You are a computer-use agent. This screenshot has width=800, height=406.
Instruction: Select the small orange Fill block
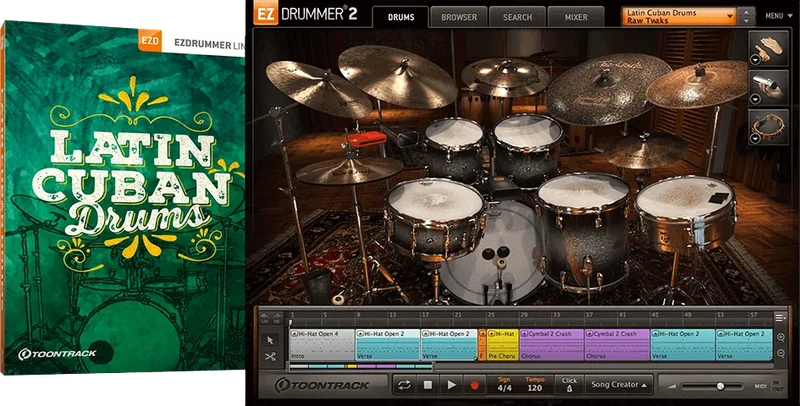[482, 345]
